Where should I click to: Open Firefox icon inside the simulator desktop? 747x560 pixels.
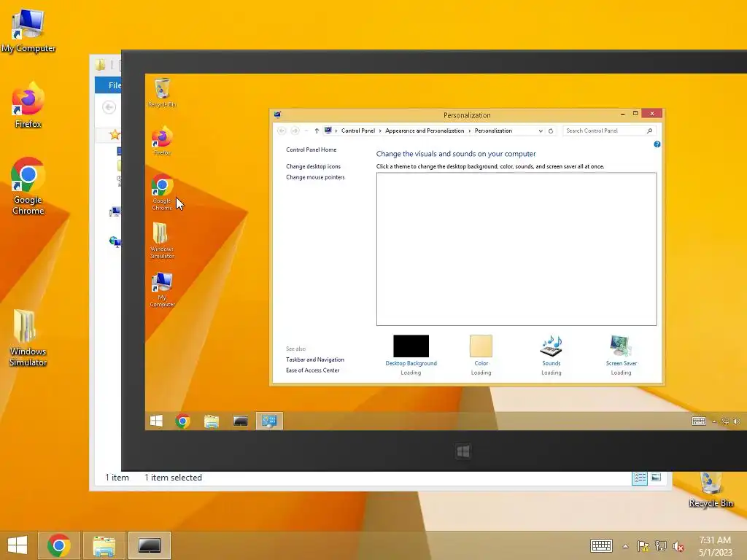[x=162, y=141]
